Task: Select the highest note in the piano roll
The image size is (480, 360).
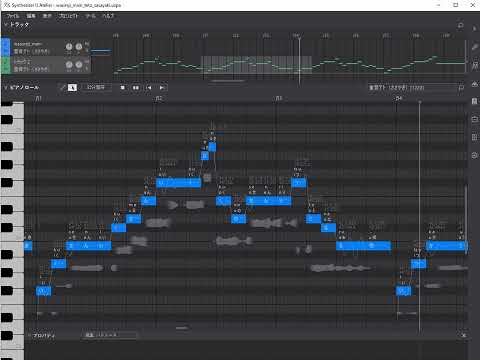Action: point(212,147)
